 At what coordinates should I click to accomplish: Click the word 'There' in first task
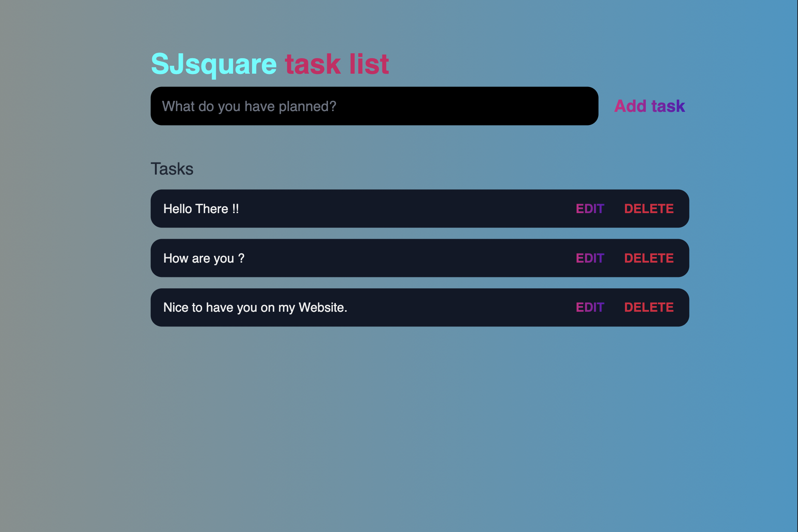pyautogui.click(x=212, y=209)
